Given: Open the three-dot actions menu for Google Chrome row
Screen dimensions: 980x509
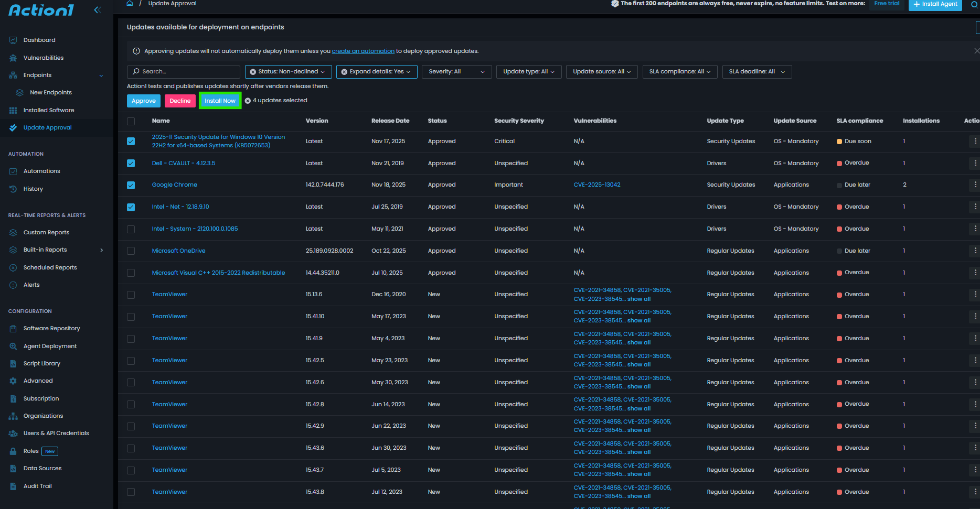Looking at the screenshot, I should pyautogui.click(x=975, y=185).
